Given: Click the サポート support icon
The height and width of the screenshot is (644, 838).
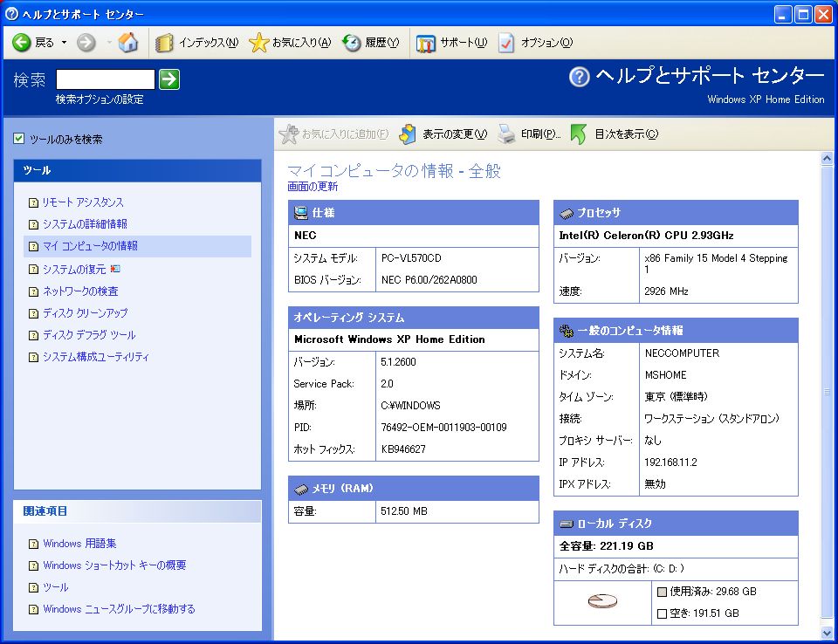Looking at the screenshot, I should [x=426, y=43].
